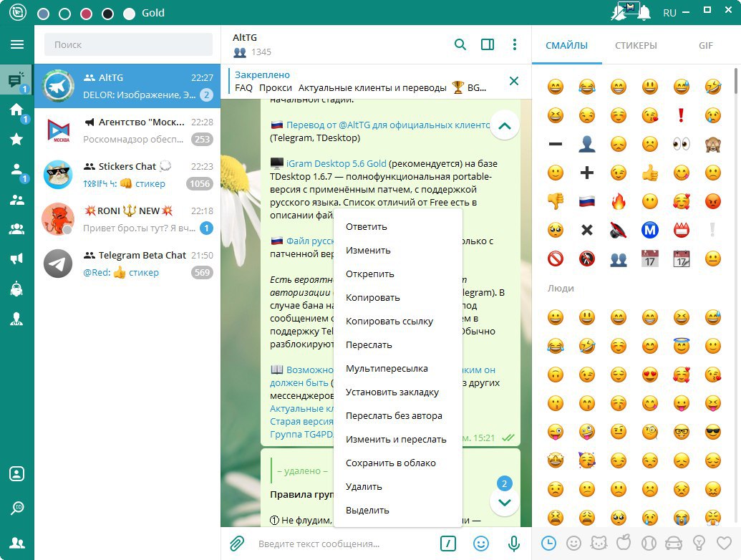Choose Открепить in context menu
The image size is (741, 560).
[398, 274]
